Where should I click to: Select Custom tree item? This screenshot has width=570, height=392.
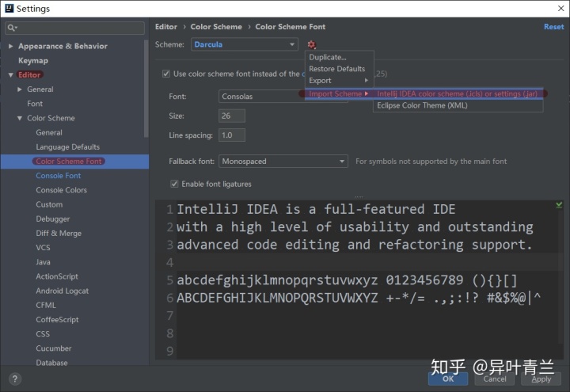click(x=49, y=204)
